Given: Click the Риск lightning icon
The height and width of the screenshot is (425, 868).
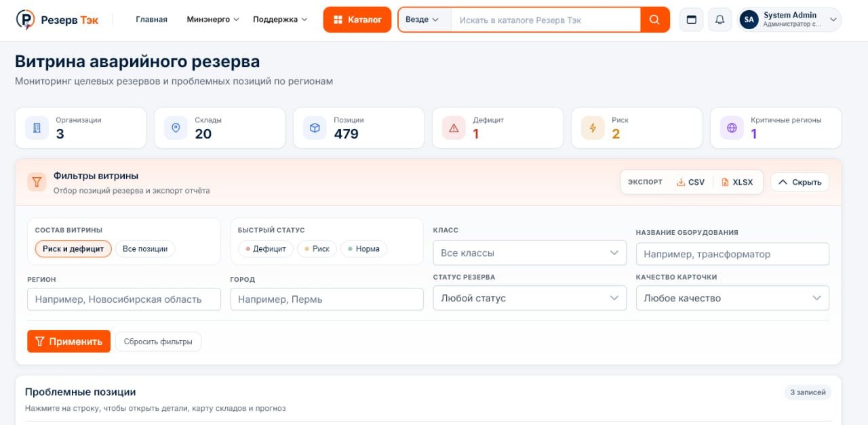Looking at the screenshot, I should pyautogui.click(x=593, y=128).
